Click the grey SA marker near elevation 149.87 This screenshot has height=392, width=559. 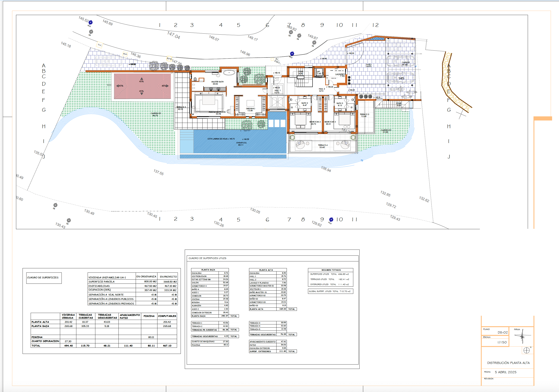pyautogui.click(x=314, y=42)
